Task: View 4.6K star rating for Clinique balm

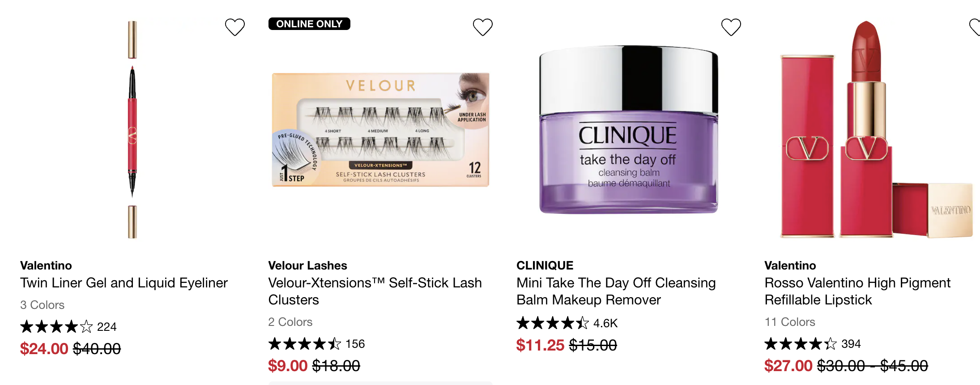Action: pos(567,323)
